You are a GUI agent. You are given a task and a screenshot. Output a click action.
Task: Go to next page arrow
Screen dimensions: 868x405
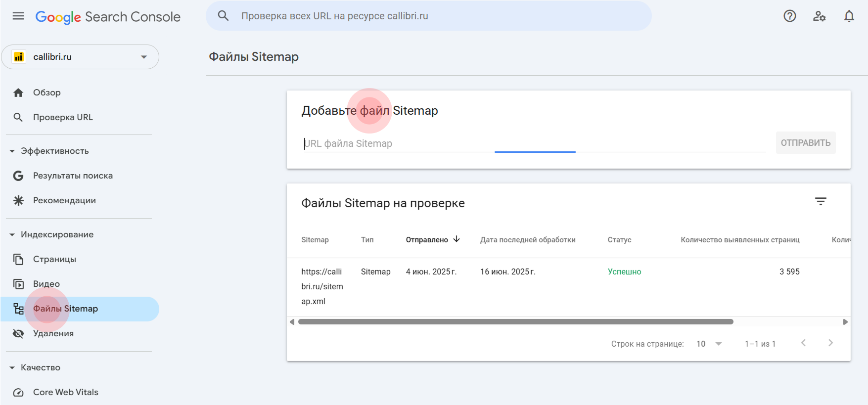(830, 343)
